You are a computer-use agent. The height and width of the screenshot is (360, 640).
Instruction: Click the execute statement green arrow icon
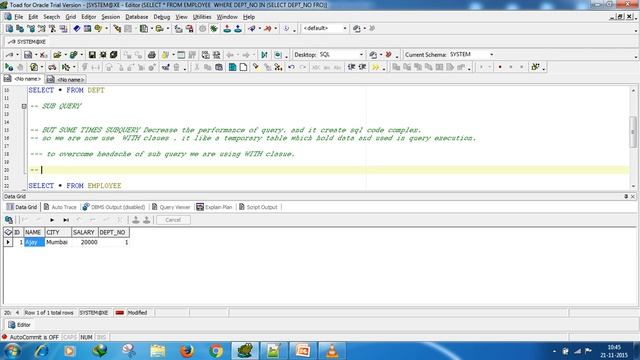[9, 67]
